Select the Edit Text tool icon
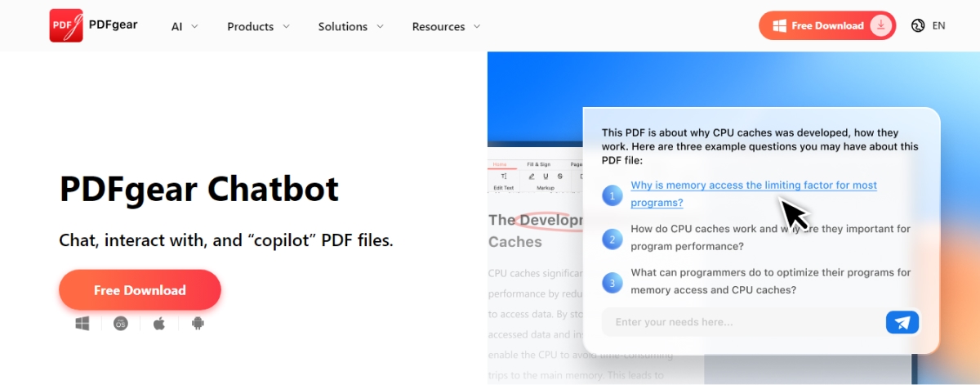The image size is (980, 385). tap(504, 176)
